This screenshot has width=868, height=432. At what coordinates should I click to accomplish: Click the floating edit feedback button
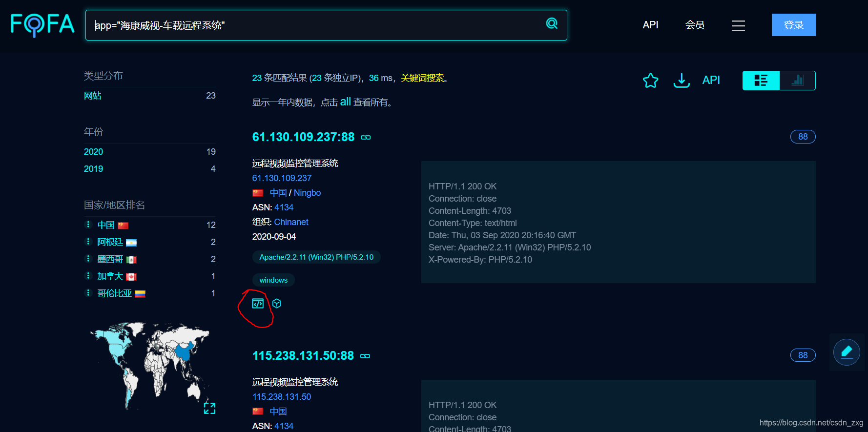[847, 352]
